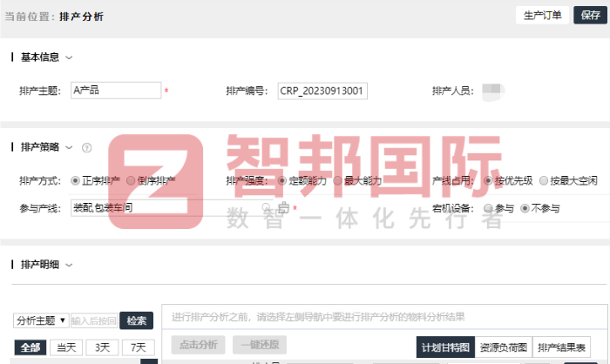The width and height of the screenshot is (610, 364).
Task: Click the search icon in 参与产线 field
Action: [x=266, y=207]
